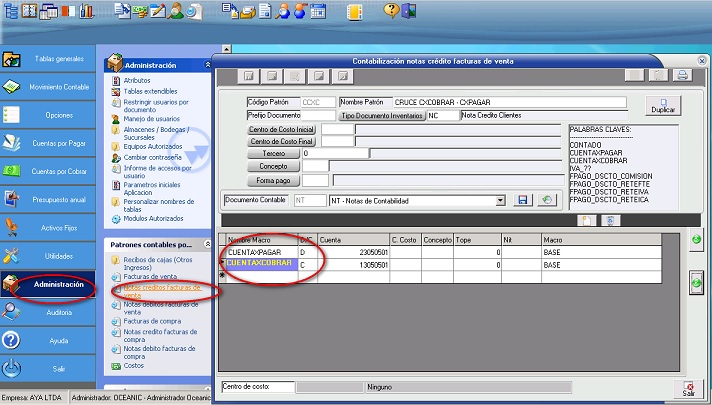Click the green undo icon beside save
Screen dimensions: 712x405
pyautogui.click(x=545, y=200)
